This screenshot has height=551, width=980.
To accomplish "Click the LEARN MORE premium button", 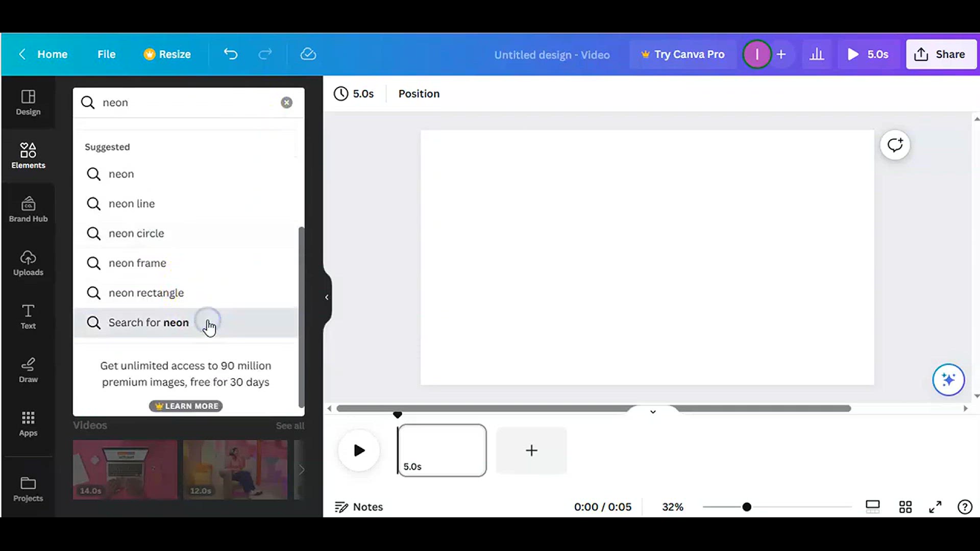I will [186, 406].
